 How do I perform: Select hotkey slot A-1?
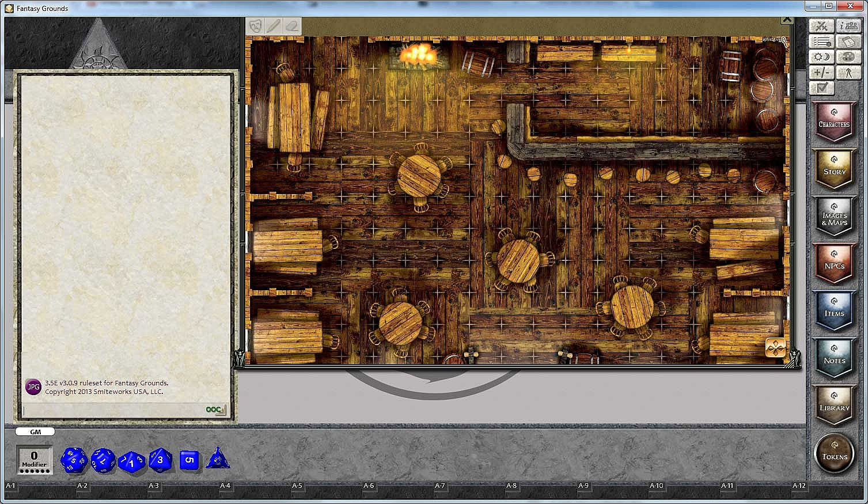point(10,486)
